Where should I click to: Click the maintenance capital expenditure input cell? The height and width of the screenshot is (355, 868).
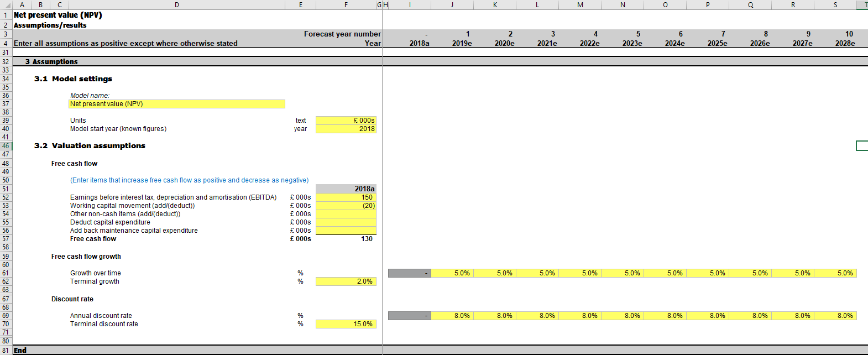tap(346, 231)
